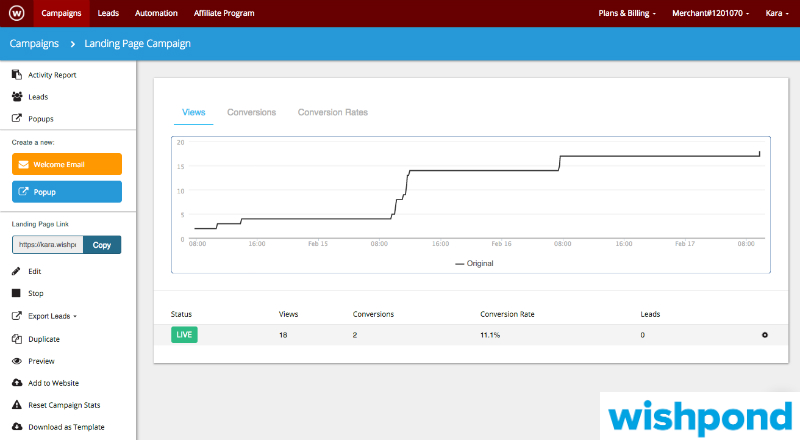Open the campaign settings gear icon
Image resolution: width=800 pixels, height=440 pixels.
click(765, 334)
